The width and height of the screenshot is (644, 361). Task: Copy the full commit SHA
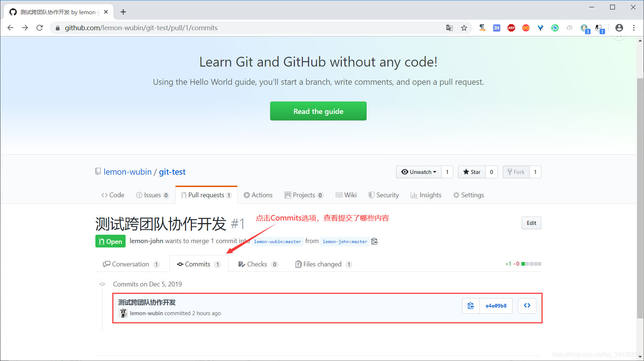pos(471,306)
